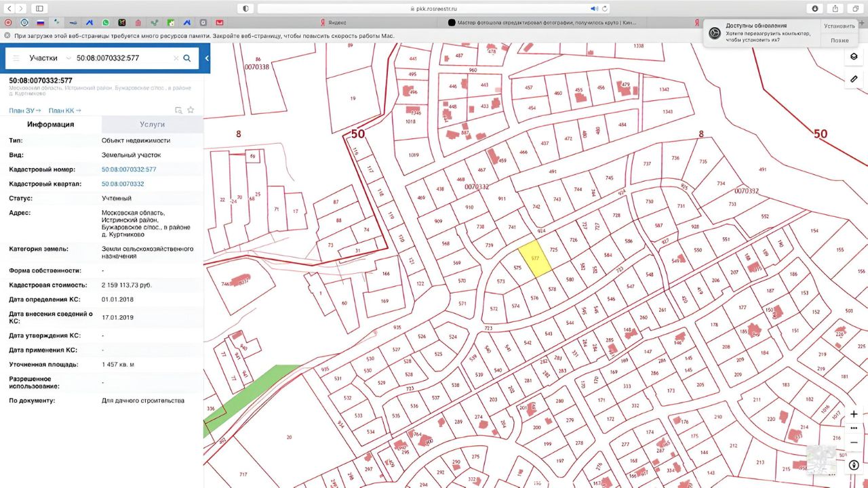
Task: Select parcel 725 on the map
Action: 553,251
